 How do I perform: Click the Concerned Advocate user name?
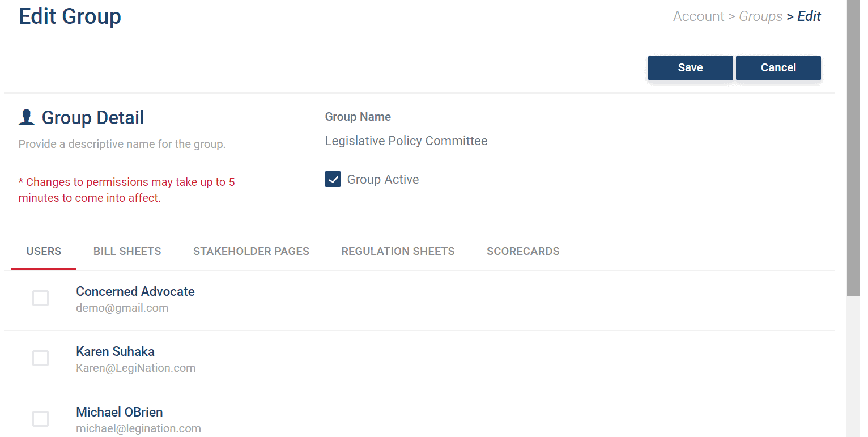(x=135, y=292)
